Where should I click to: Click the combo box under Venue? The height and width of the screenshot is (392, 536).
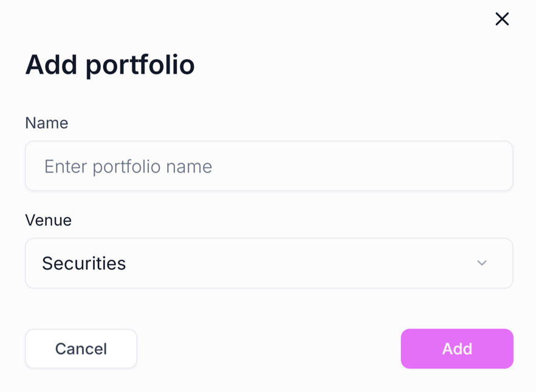click(269, 263)
